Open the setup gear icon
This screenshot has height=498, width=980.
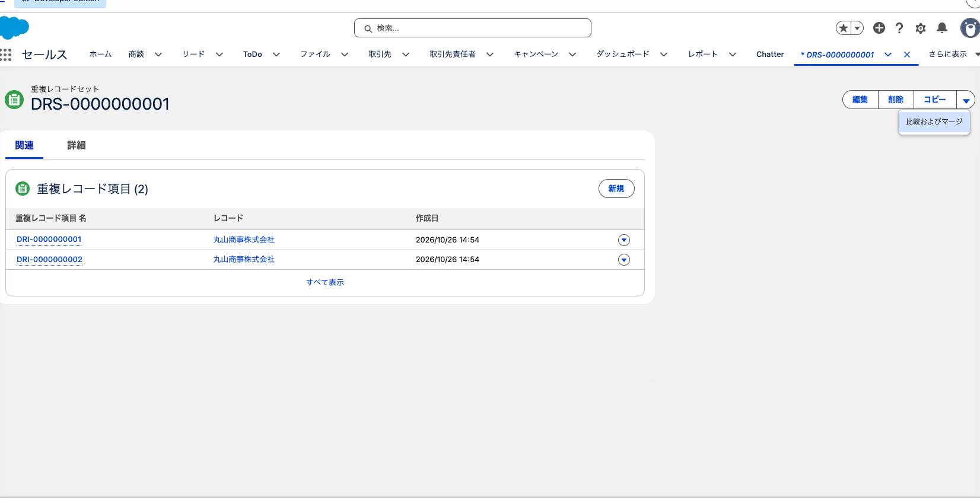921,28
